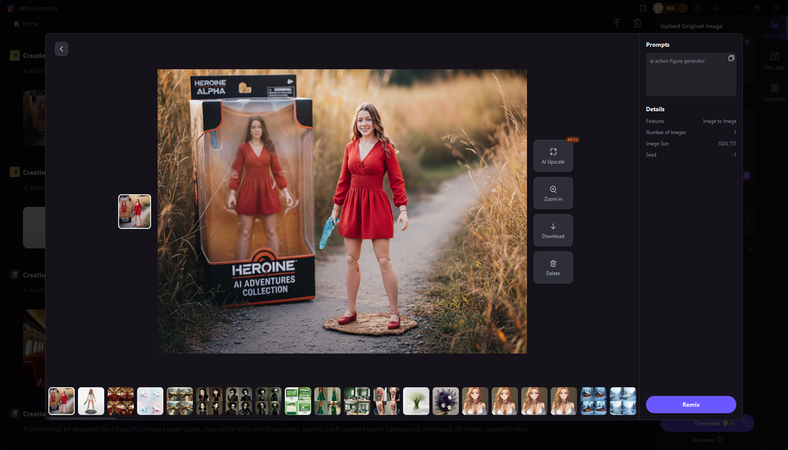
Task: Click the back arrow button
Action: pyautogui.click(x=62, y=49)
